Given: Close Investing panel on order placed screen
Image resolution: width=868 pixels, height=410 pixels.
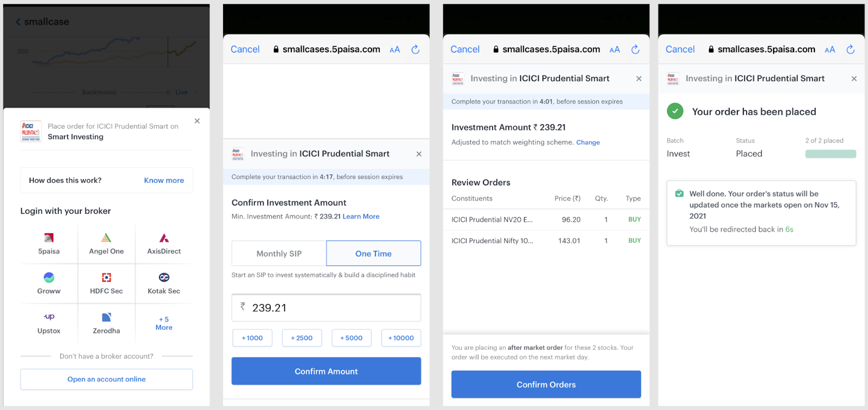Looking at the screenshot, I should coord(854,79).
